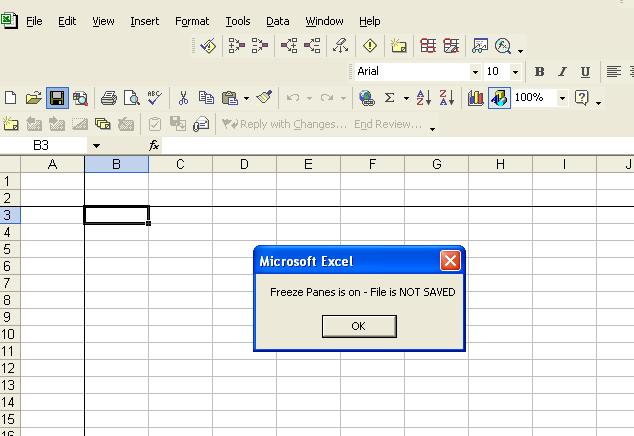Open the File menu

34,21
